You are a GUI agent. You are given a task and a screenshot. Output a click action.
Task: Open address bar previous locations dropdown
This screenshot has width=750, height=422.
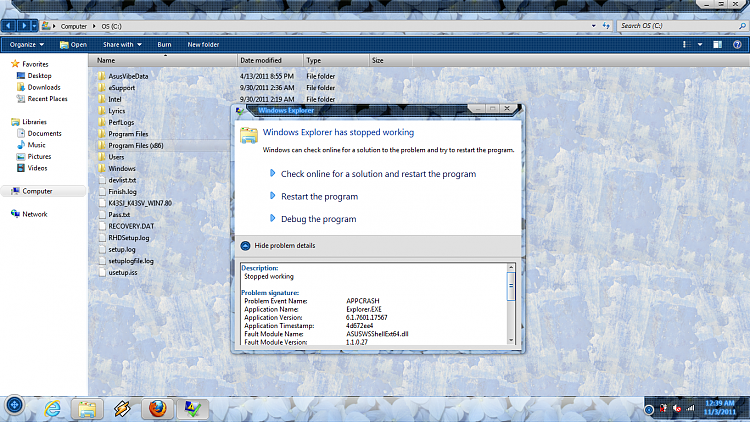tap(594, 26)
